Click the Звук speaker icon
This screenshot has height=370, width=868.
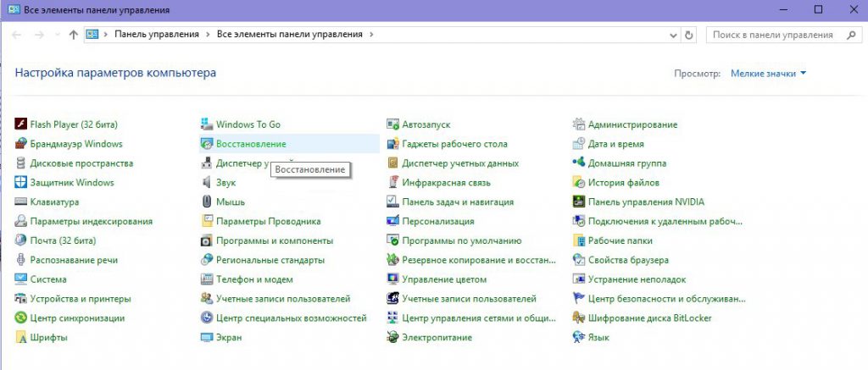(207, 183)
